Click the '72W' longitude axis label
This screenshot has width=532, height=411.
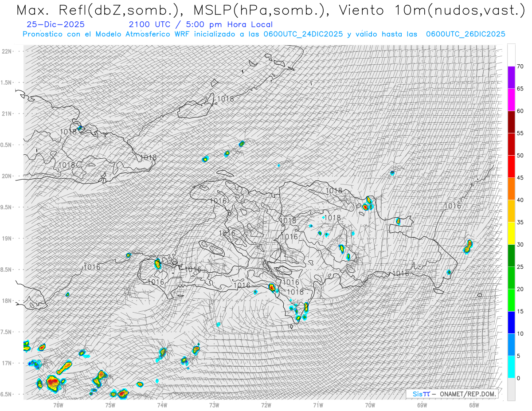(x=266, y=405)
